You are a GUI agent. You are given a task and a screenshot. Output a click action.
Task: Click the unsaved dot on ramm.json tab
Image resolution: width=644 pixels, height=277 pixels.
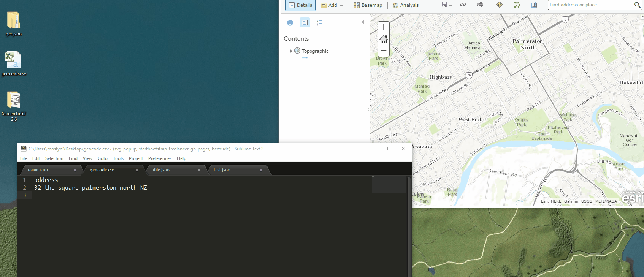(75, 170)
